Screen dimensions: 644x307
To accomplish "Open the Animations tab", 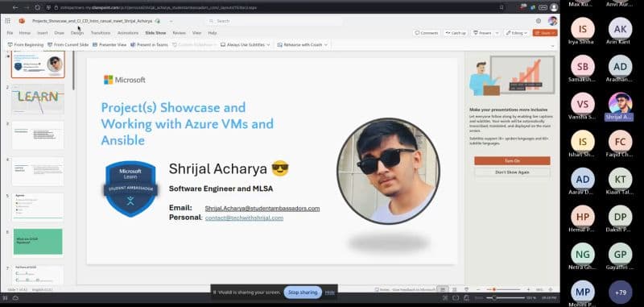I will point(128,33).
